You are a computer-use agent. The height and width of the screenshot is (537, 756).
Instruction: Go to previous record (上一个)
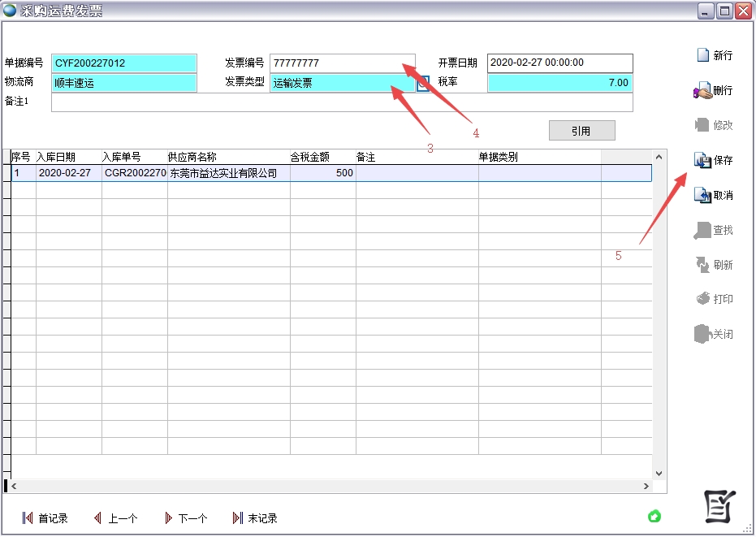[97, 518]
